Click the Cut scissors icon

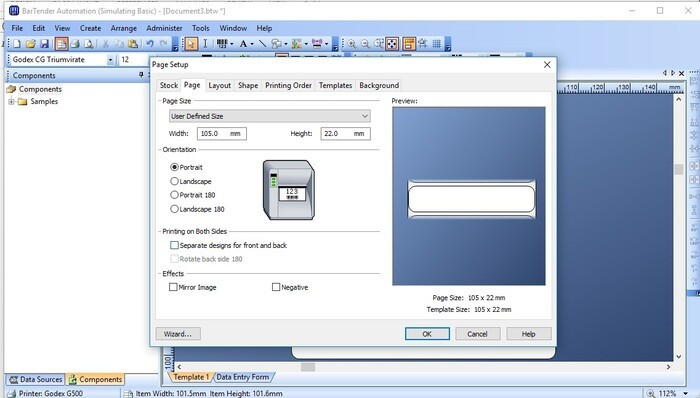pyautogui.click(x=106, y=44)
